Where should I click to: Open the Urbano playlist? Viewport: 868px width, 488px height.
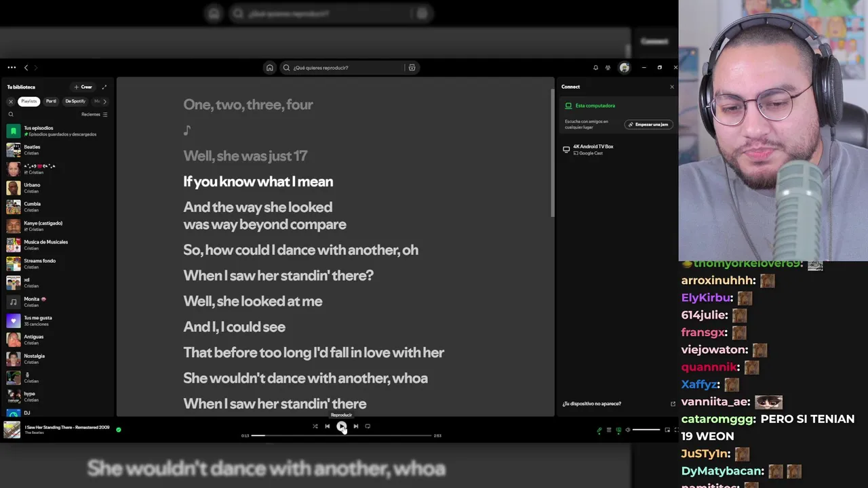point(58,188)
